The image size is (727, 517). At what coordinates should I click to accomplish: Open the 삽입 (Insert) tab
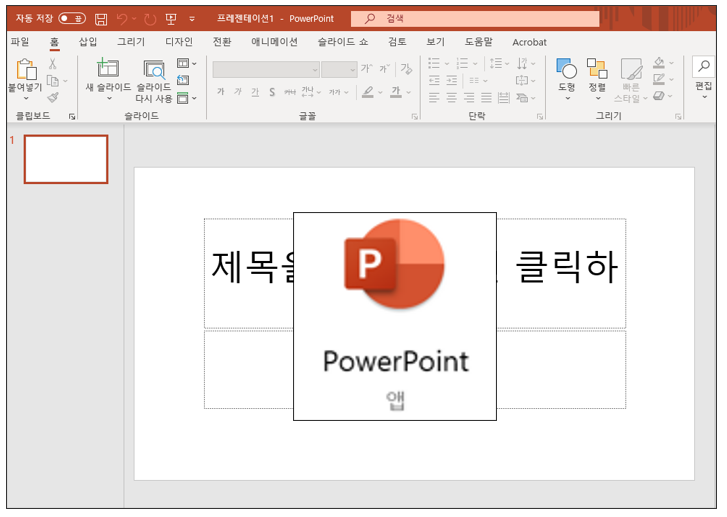point(88,42)
